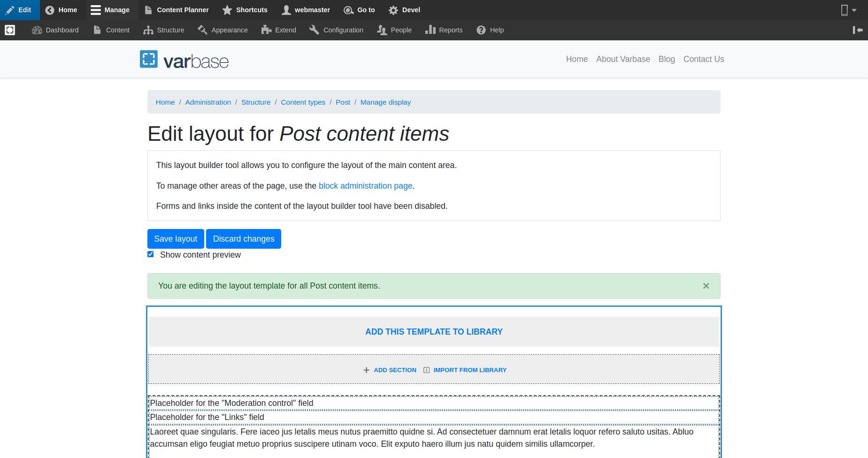Click the Varbase logo icon in toolbar

pos(10,30)
